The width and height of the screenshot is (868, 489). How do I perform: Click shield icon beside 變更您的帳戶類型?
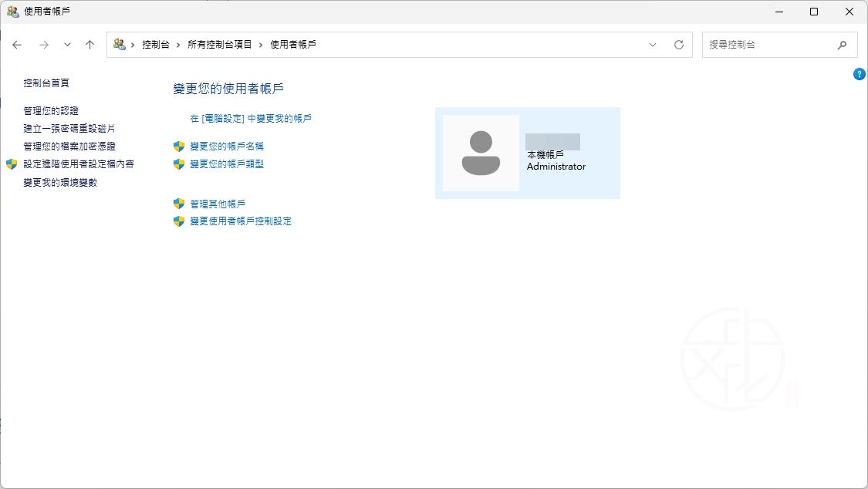tap(179, 164)
